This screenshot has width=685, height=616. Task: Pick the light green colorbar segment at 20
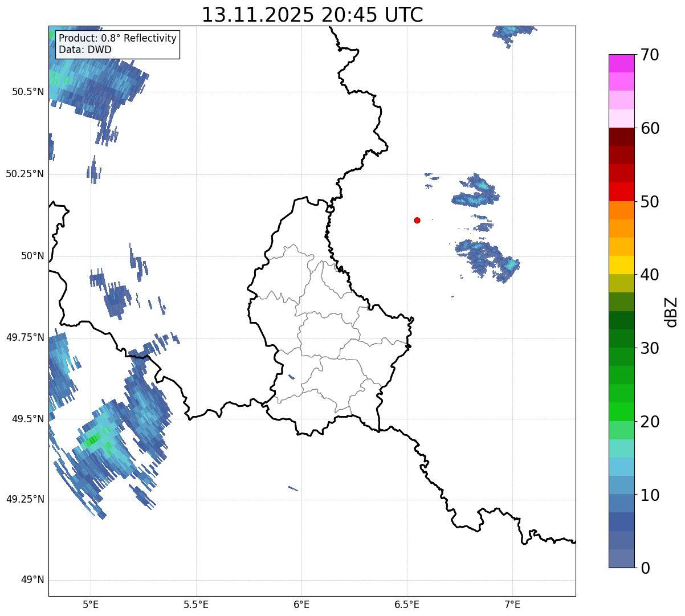click(621, 430)
